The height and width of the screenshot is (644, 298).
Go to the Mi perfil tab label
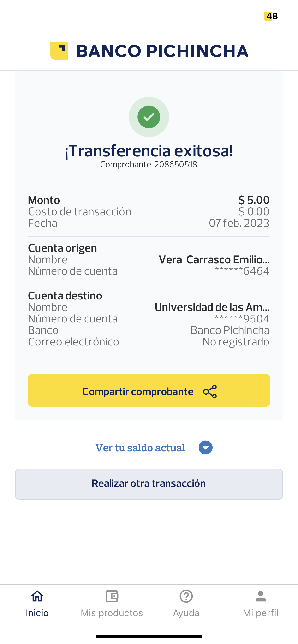click(261, 613)
